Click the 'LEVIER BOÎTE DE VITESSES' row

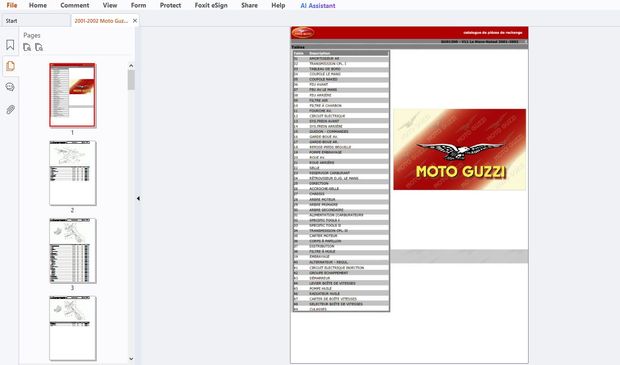click(341, 283)
